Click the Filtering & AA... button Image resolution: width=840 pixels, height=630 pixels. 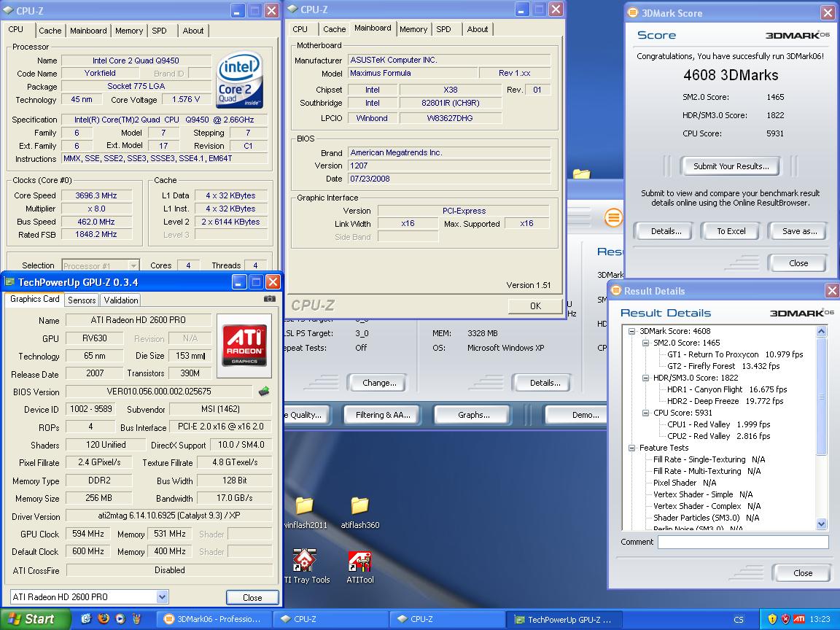coord(383,415)
